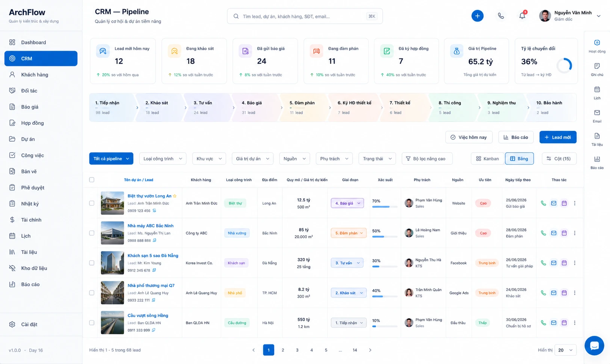Check Khách sạn 5 sao Đà Nẵng checkbox
This screenshot has height=364, width=610.
(x=92, y=263)
